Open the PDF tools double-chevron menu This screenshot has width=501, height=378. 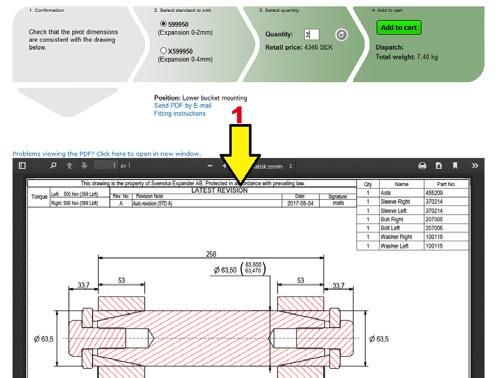pyautogui.click(x=475, y=166)
